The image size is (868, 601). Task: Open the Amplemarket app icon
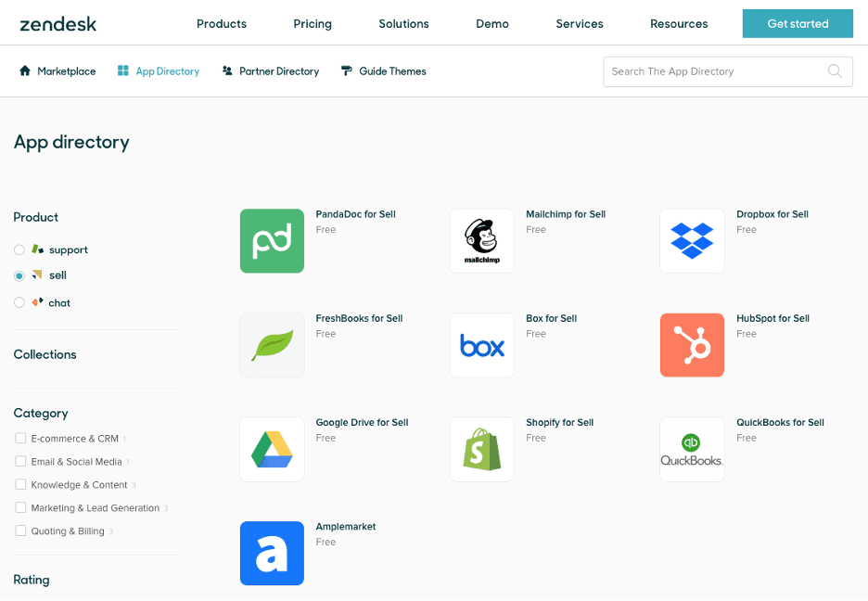click(x=272, y=553)
